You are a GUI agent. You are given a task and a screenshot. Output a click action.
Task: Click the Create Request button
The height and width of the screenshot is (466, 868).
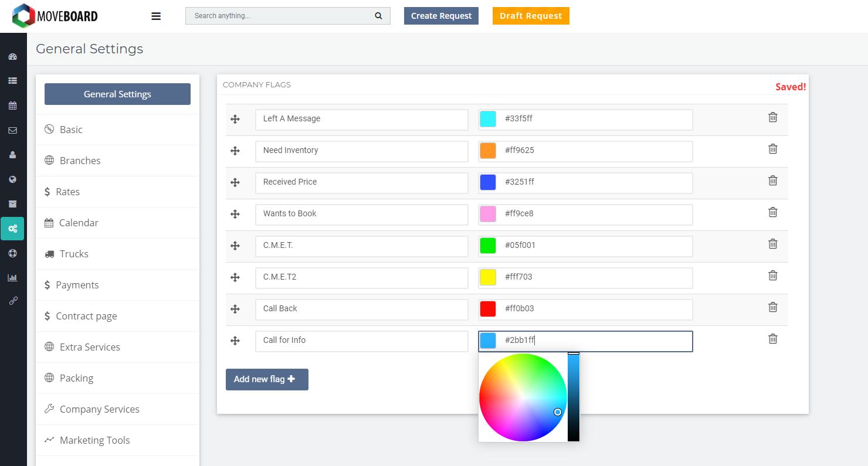pos(441,16)
